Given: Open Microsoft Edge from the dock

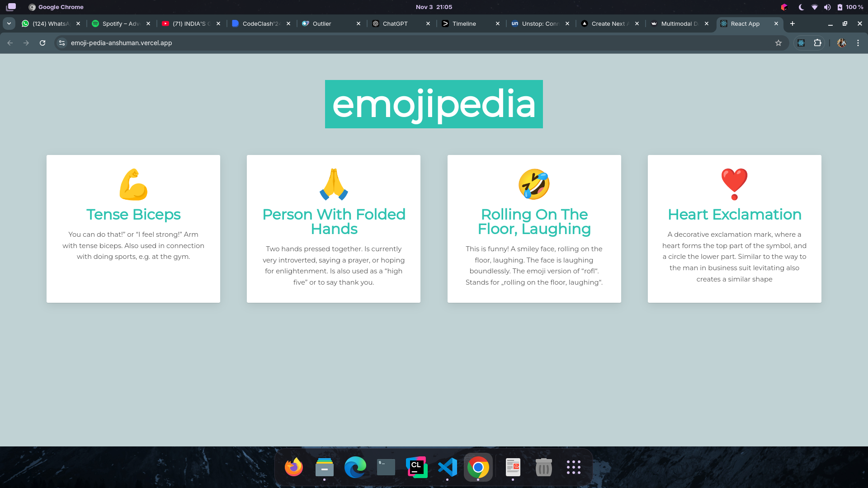Looking at the screenshot, I should coord(355,467).
